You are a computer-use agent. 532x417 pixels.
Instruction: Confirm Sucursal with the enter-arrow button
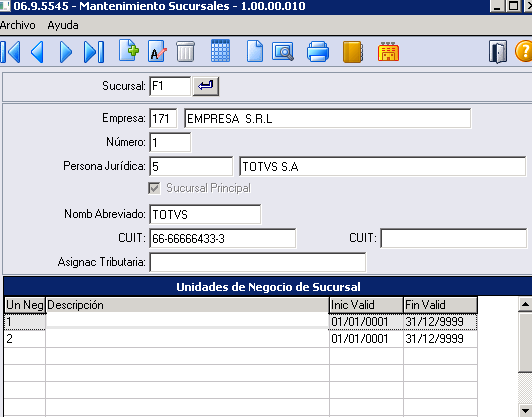pyautogui.click(x=206, y=86)
